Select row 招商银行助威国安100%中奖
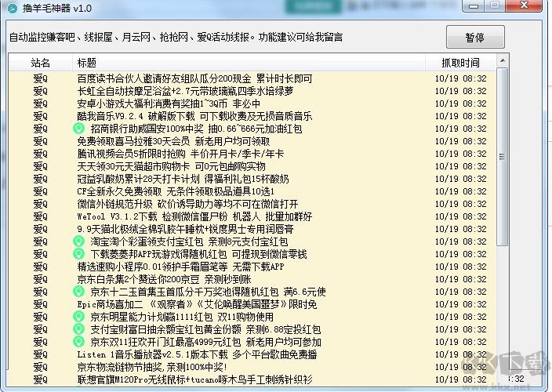 click(252, 129)
